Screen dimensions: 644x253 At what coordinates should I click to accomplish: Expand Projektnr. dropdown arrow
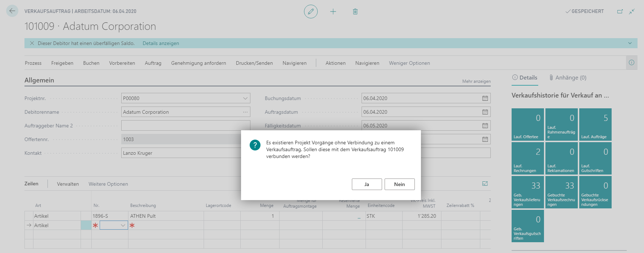[x=245, y=98]
